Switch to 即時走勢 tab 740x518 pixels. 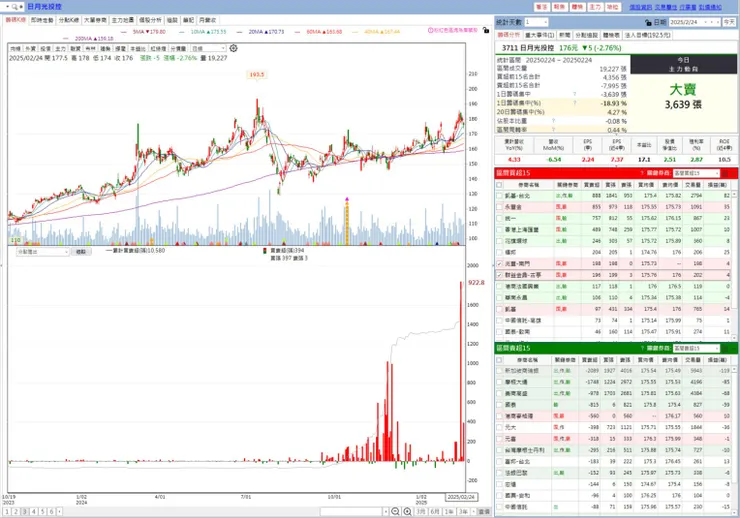42,20
